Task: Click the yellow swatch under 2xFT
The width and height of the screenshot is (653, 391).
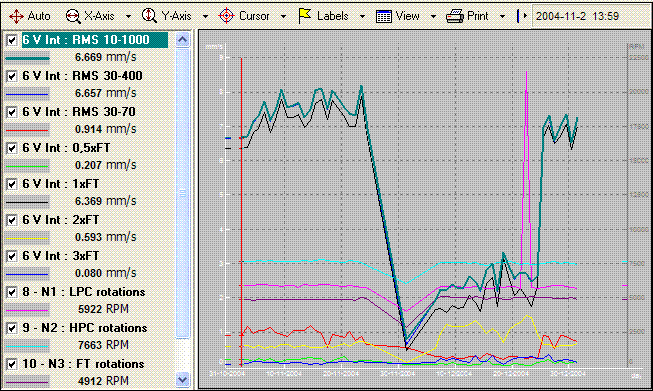Action: pyautogui.click(x=27, y=238)
